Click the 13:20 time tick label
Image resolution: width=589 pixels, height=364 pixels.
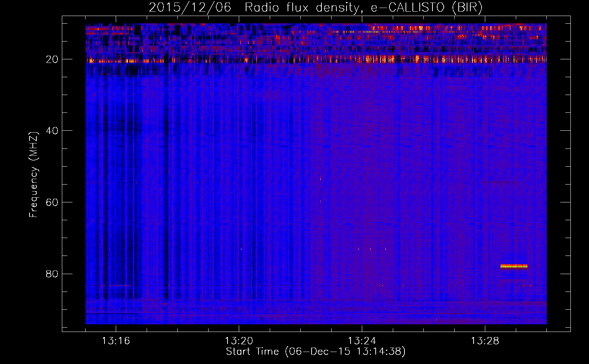[239, 341]
